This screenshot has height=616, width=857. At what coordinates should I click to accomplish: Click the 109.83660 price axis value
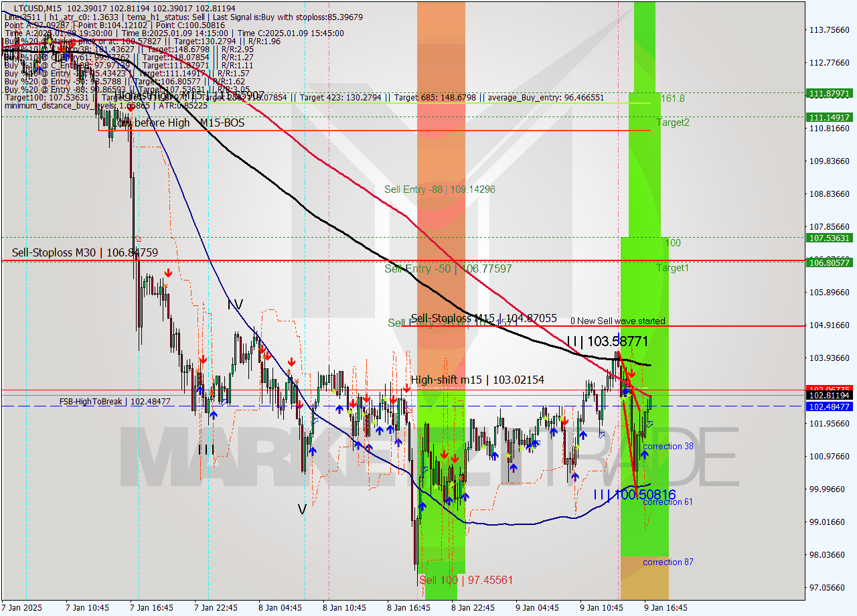pyautogui.click(x=830, y=161)
